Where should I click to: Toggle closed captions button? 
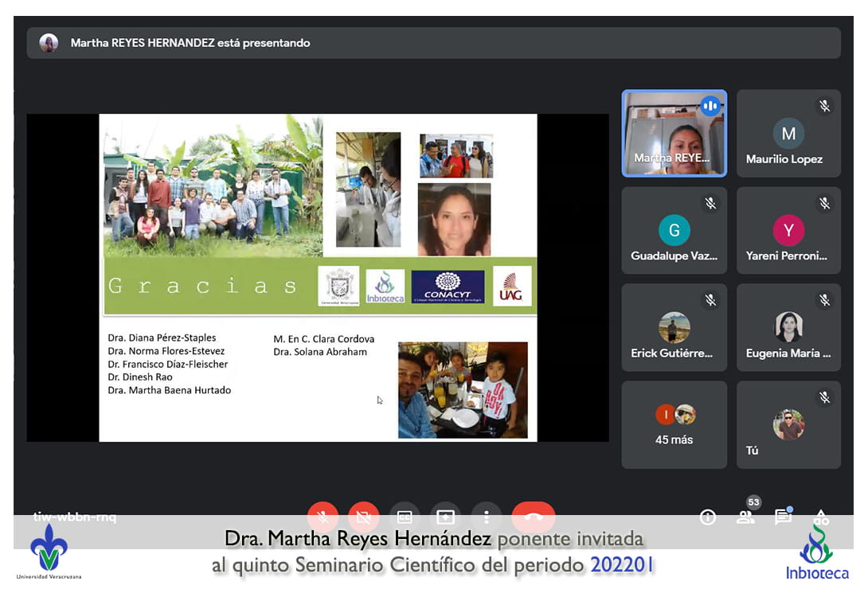coord(405,517)
